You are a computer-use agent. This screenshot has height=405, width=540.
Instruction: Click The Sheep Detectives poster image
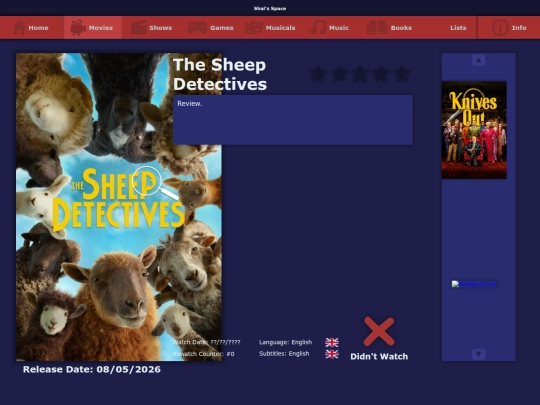(119, 207)
